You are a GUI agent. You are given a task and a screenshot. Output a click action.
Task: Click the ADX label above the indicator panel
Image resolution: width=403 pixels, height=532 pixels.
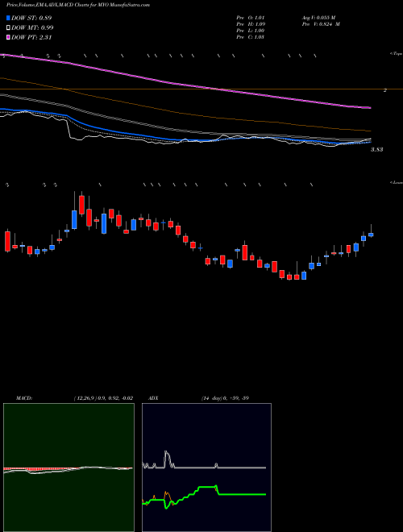pyautogui.click(x=154, y=398)
